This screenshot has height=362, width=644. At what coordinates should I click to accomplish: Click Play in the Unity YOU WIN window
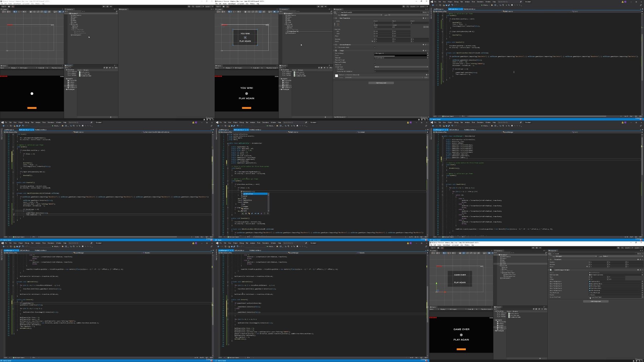[x=318, y=6]
